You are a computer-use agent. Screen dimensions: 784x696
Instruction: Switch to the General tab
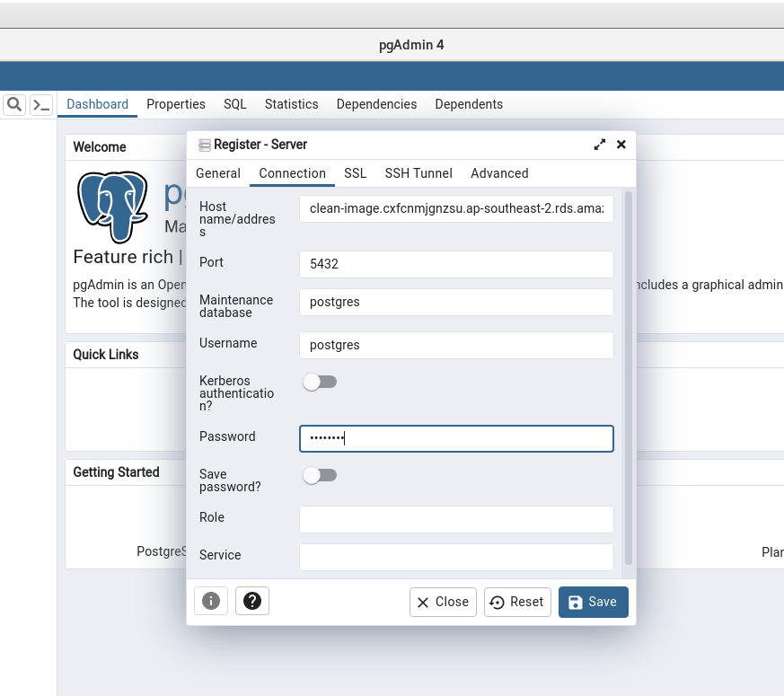coord(218,173)
